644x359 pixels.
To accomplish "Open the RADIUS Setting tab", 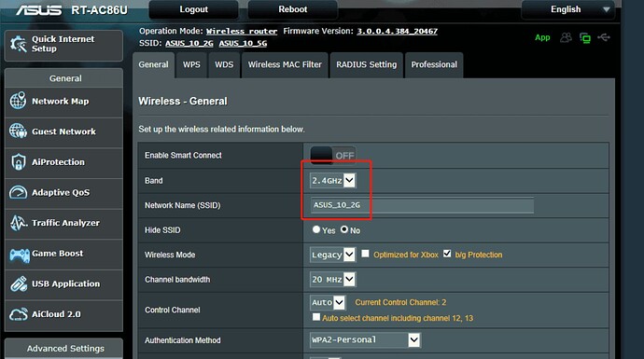I will [x=367, y=65].
